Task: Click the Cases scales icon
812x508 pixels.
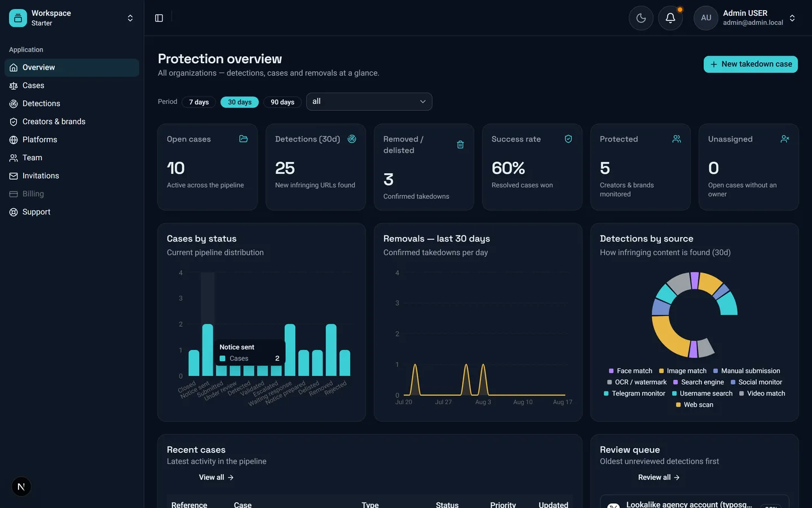Action: 14,85
